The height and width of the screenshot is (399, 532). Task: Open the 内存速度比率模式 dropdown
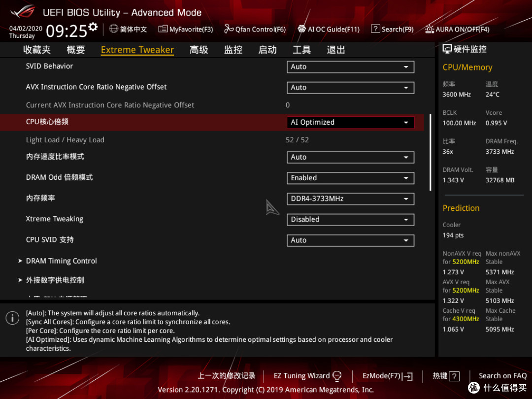350,158
